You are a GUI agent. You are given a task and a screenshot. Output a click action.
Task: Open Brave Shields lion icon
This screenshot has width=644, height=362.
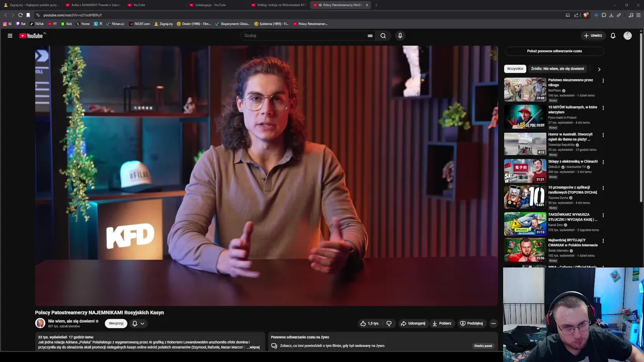coord(585,15)
